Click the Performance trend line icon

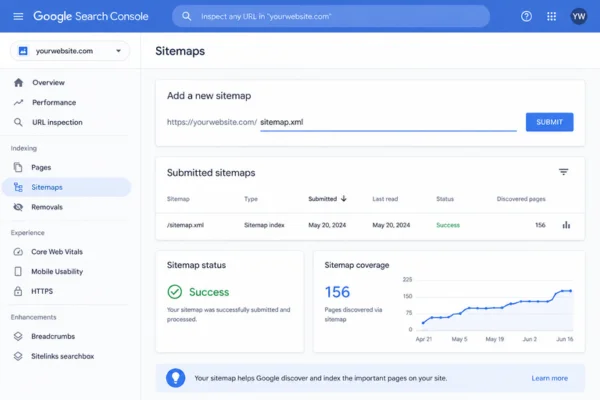pyautogui.click(x=18, y=102)
